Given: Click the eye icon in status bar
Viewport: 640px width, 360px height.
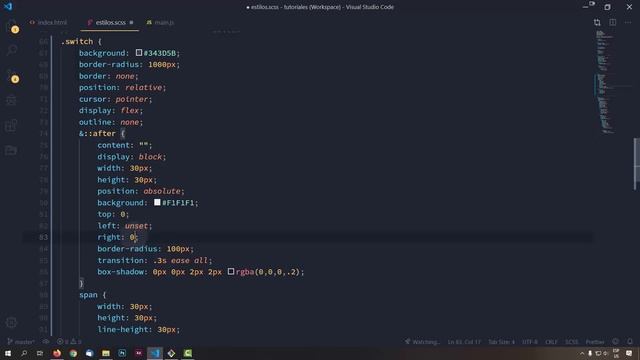Looking at the screenshot, I should click(x=46, y=342).
